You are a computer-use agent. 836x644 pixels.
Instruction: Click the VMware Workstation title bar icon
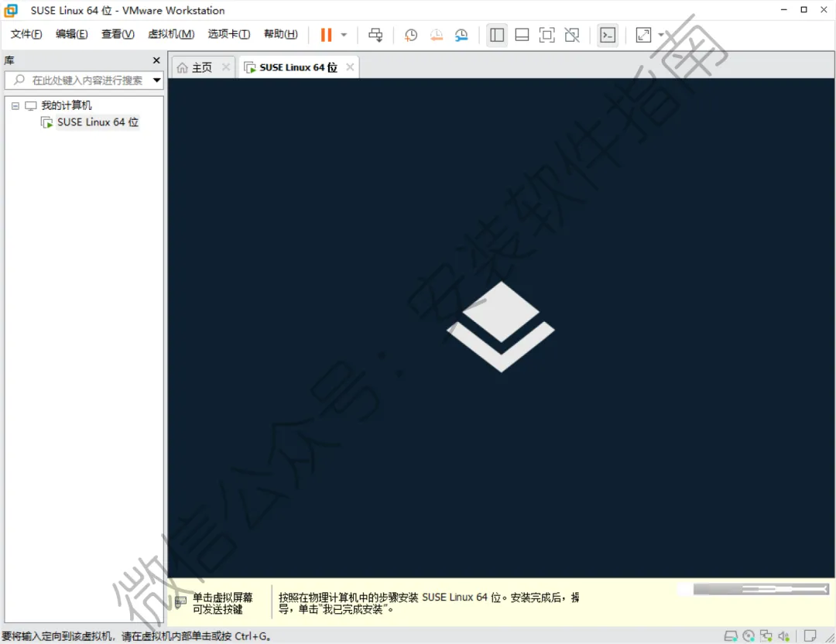point(11,10)
